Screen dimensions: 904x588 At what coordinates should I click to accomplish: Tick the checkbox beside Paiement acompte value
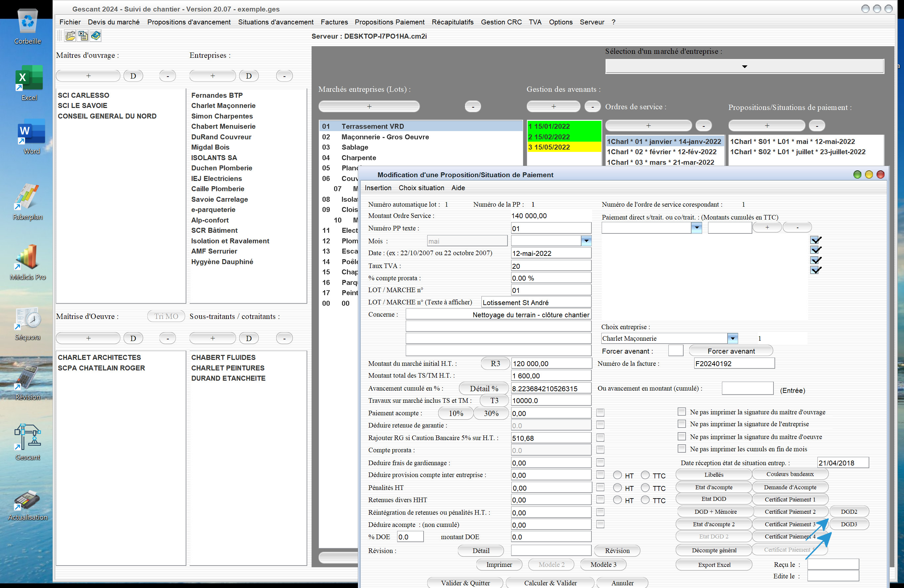tap(600, 413)
